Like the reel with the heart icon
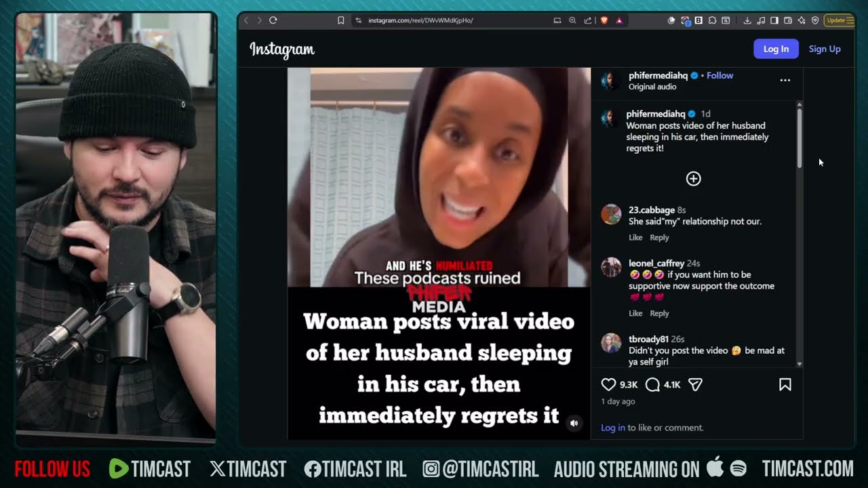 (608, 385)
